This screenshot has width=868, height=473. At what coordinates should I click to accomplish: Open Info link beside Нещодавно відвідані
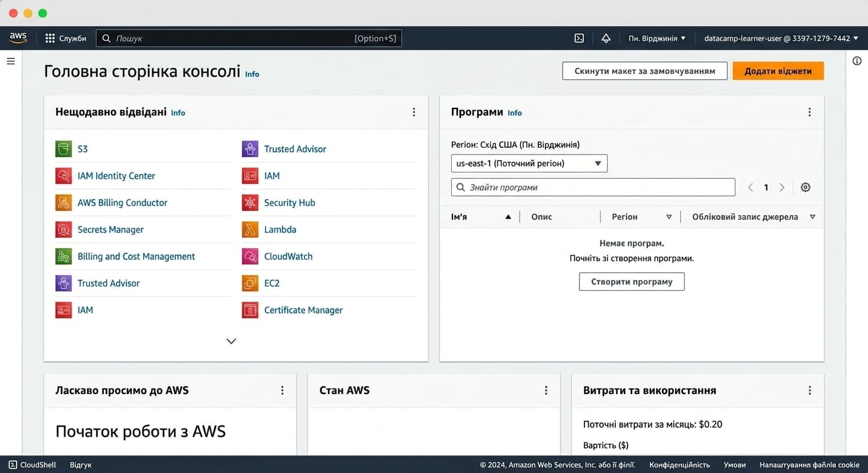click(x=178, y=113)
